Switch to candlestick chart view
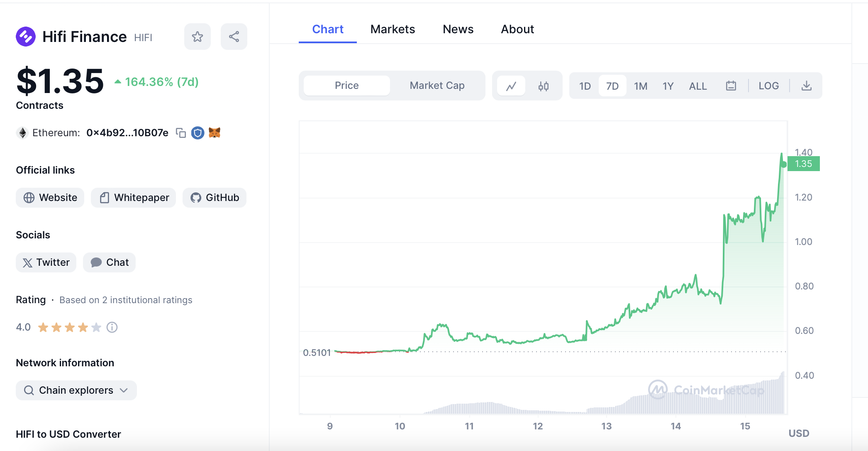 pos(544,86)
